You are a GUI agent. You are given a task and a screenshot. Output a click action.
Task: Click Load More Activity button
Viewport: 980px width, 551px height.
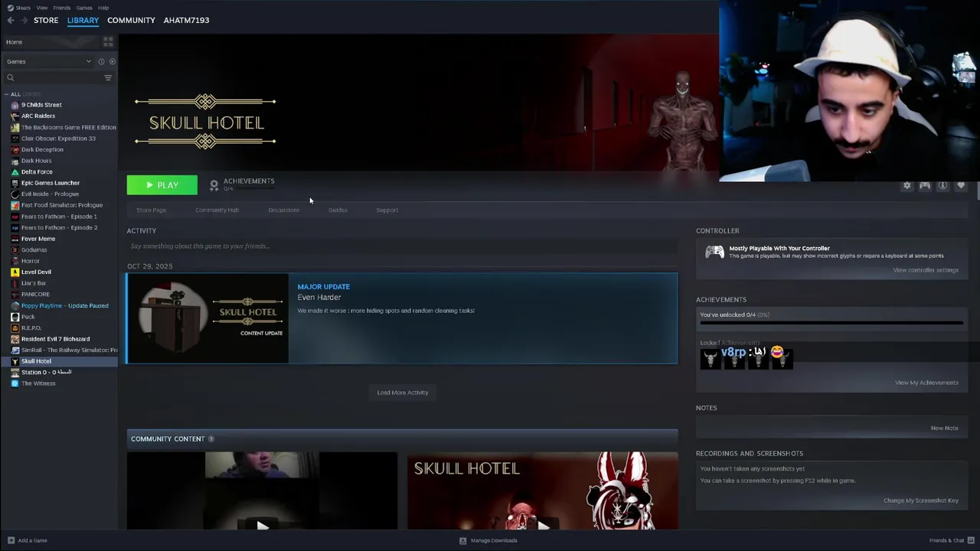(403, 393)
